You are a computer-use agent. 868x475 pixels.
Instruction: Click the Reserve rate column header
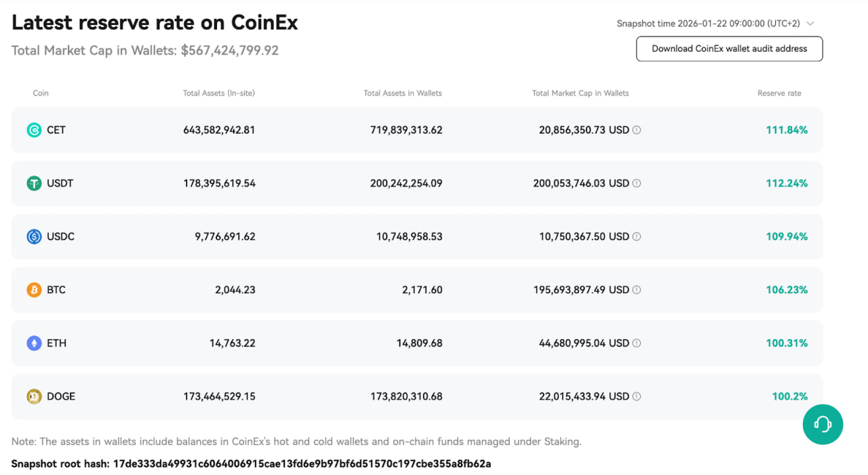pyautogui.click(x=779, y=93)
